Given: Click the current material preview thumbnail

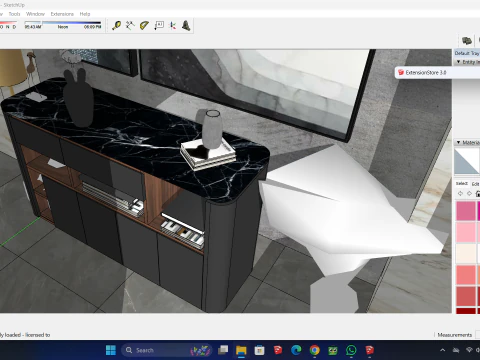Looking at the screenshot, I should (467, 161).
